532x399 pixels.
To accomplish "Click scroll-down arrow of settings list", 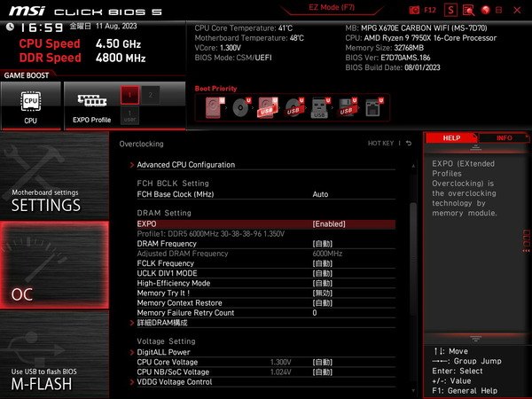I will click(413, 390).
